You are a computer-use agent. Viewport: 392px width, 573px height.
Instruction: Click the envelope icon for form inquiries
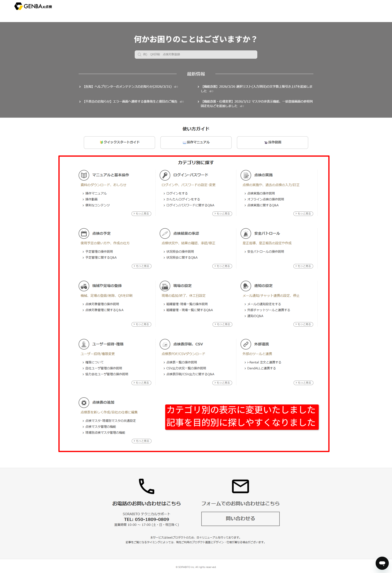240,486
